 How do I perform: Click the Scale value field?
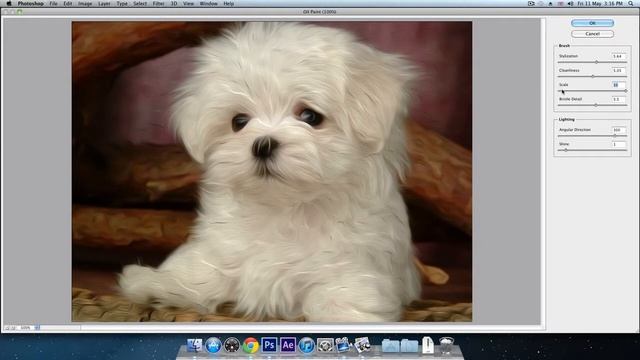[x=618, y=85]
